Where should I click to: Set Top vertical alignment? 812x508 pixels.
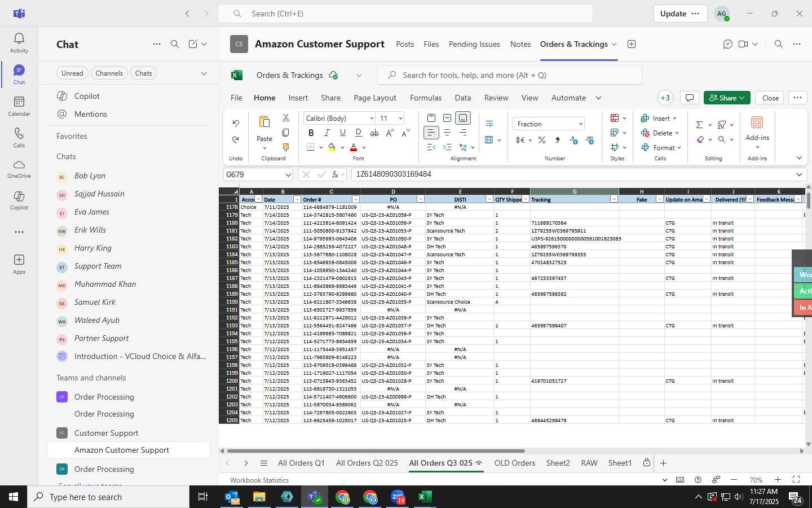click(x=431, y=118)
